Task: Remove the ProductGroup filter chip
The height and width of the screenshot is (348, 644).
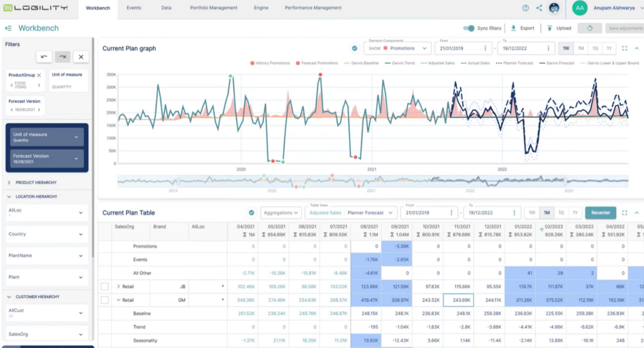Action: pyautogui.click(x=39, y=75)
